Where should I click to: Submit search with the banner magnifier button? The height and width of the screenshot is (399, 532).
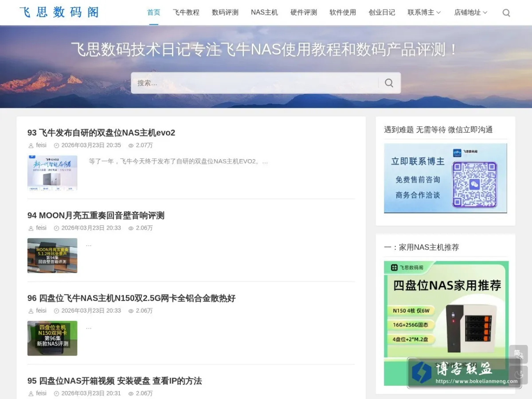[x=389, y=83]
